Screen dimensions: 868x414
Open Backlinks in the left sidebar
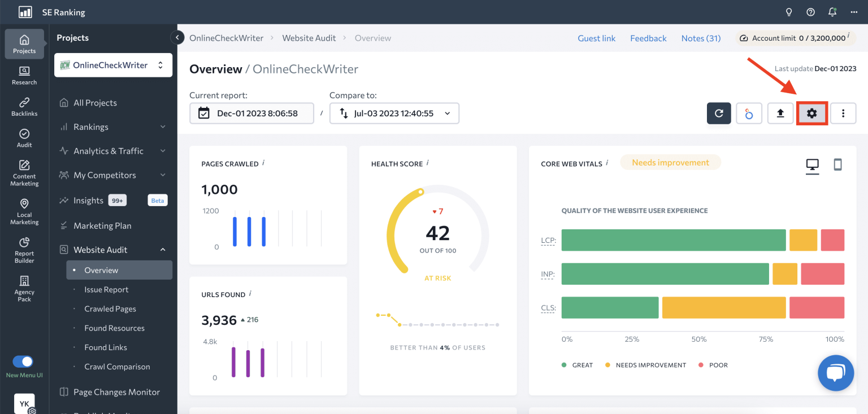pos(24,107)
